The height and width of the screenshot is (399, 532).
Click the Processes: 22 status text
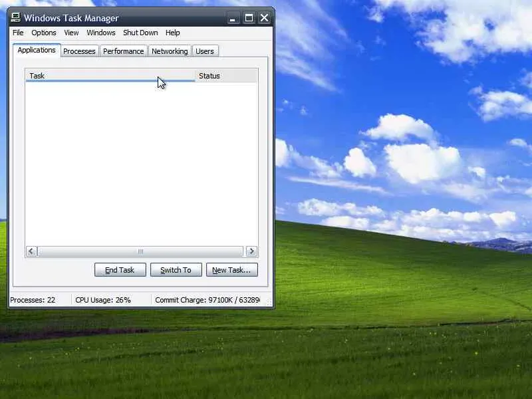click(33, 300)
